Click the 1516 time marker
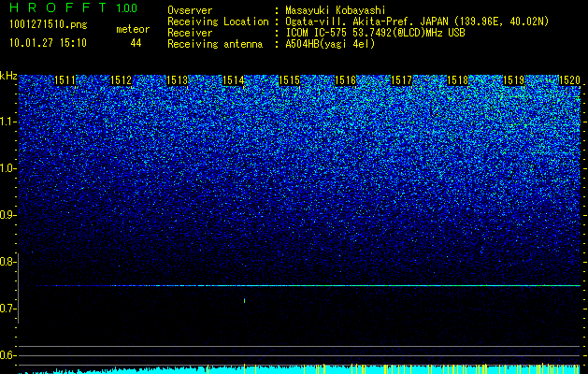This screenshot has height=374, width=588. [x=345, y=80]
